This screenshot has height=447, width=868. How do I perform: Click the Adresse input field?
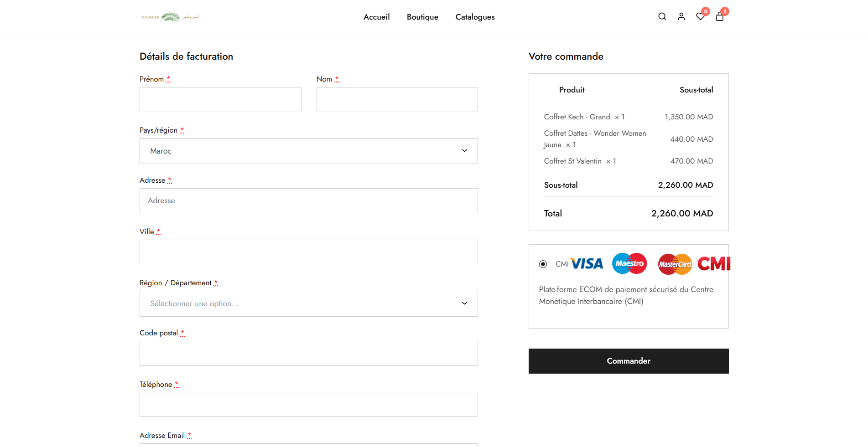click(x=308, y=200)
